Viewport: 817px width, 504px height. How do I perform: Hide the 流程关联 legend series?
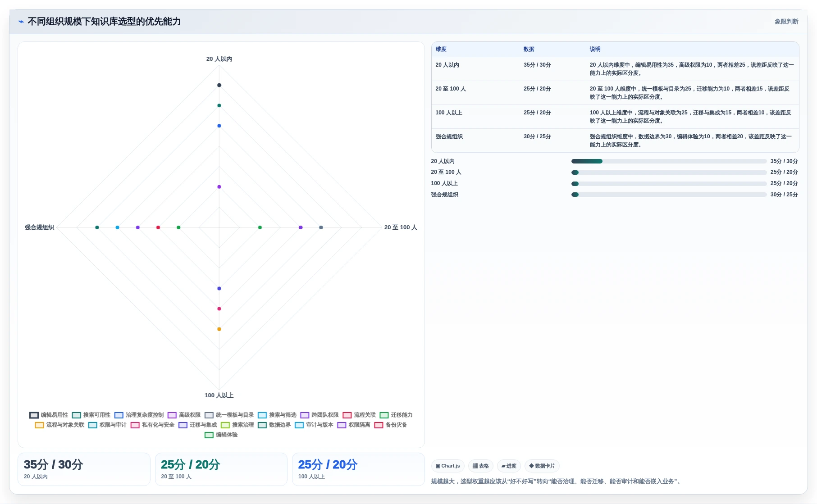click(x=359, y=415)
